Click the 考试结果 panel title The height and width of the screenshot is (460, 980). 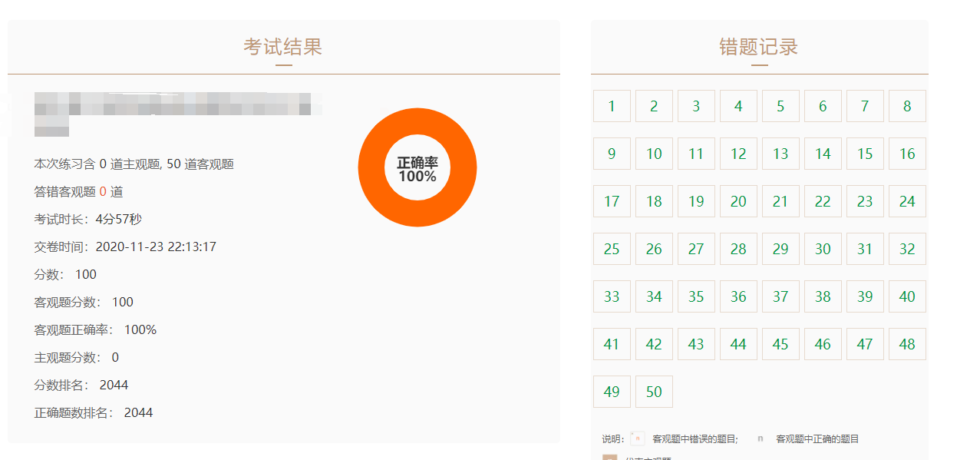[x=283, y=47]
